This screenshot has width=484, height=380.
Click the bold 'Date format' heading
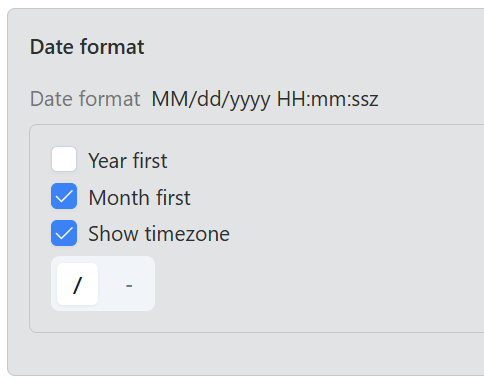(87, 46)
